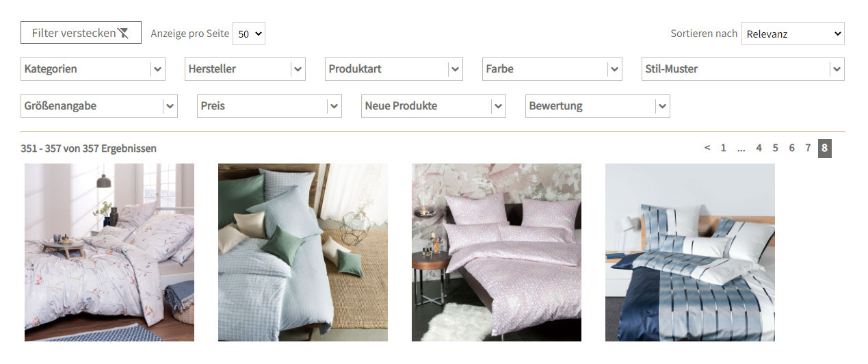This screenshot has height=364, width=868.
Task: View the blue striped bedding product
Action: [689, 252]
